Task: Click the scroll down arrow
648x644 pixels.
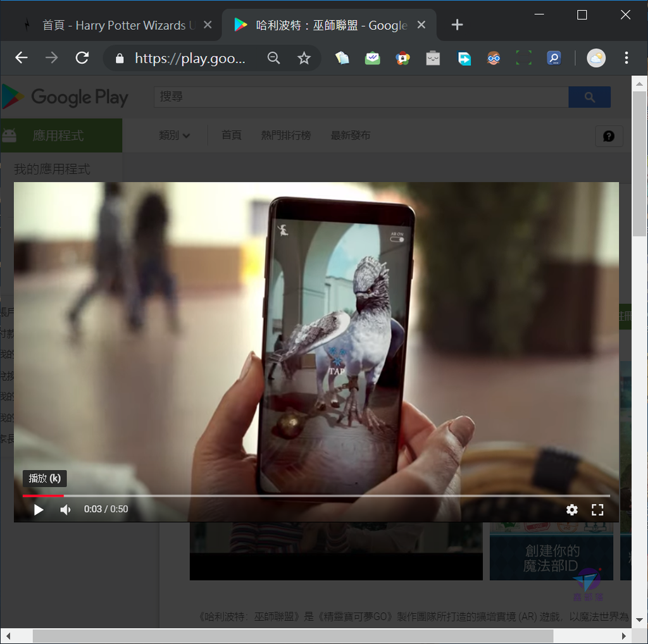Action: 639,620
